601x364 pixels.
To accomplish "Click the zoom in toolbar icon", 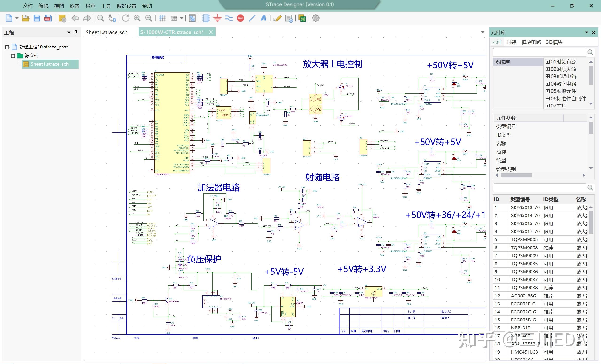I will tap(137, 18).
